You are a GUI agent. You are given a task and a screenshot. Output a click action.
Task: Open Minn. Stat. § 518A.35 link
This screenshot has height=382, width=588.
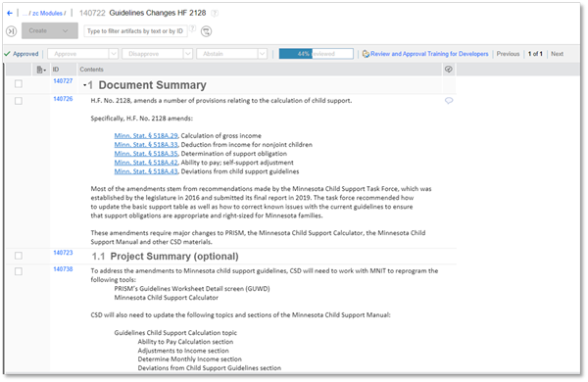pos(146,154)
